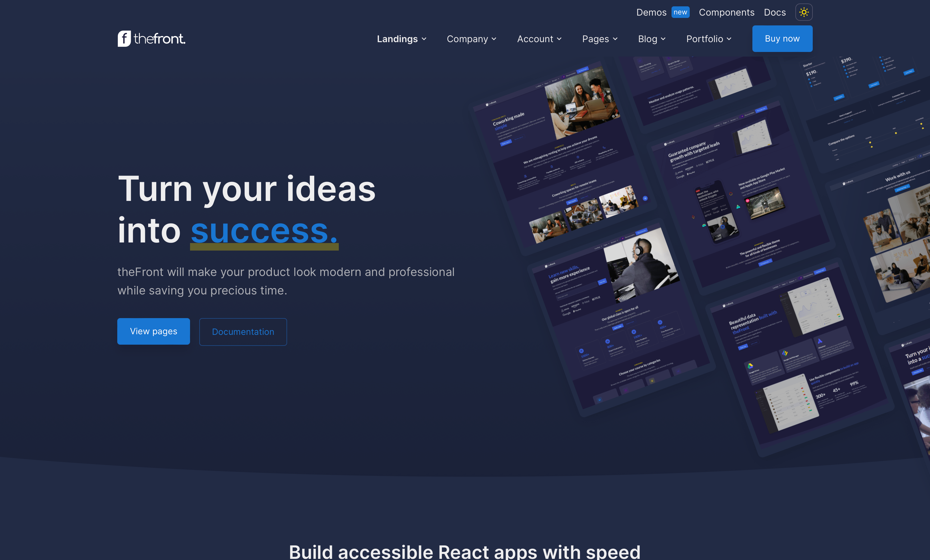Toggle the Blog dropdown expander
This screenshot has width=930, height=560.
click(663, 38)
